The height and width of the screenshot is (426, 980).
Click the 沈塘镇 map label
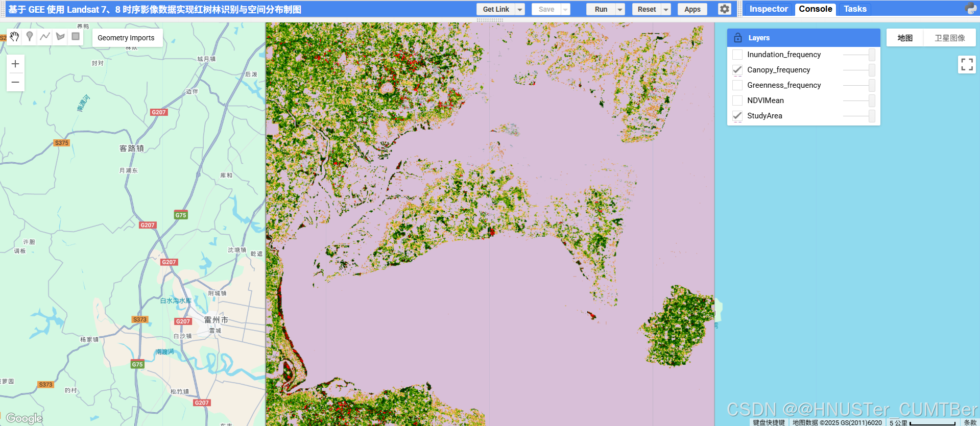(237, 250)
